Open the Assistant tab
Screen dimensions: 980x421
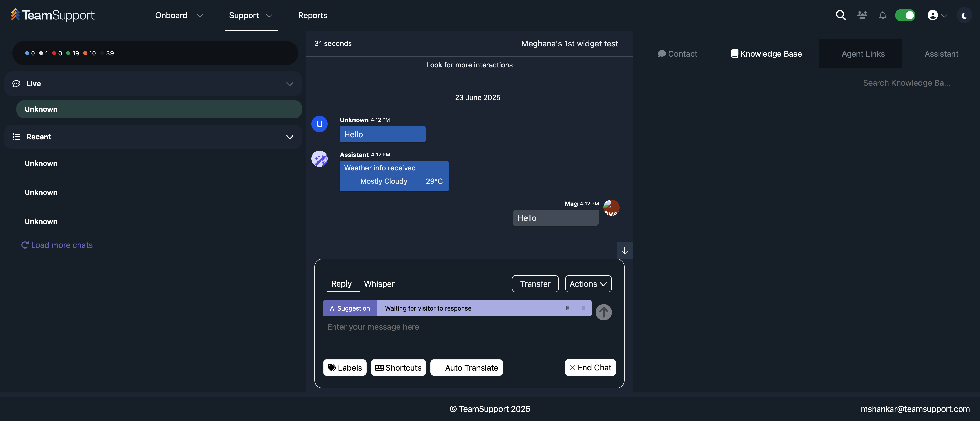(x=941, y=54)
